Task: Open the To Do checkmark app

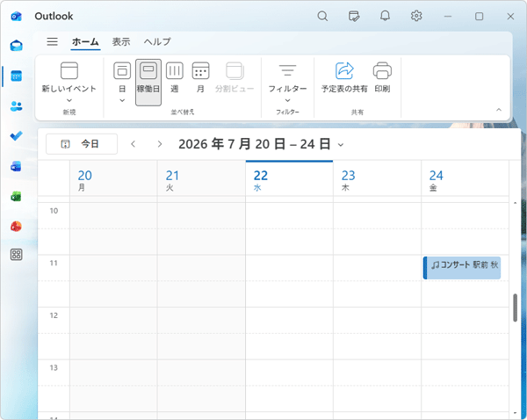Action: (16, 136)
